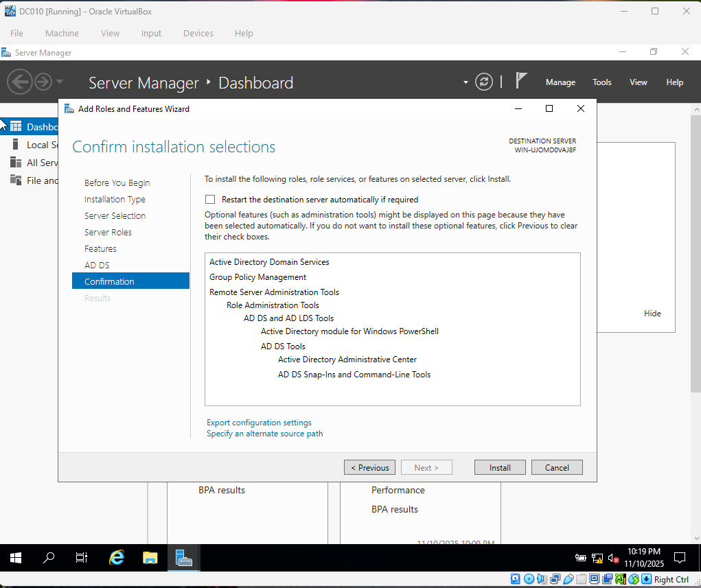Expand the back navigation history chevron
701x588 pixels.
pos(58,82)
